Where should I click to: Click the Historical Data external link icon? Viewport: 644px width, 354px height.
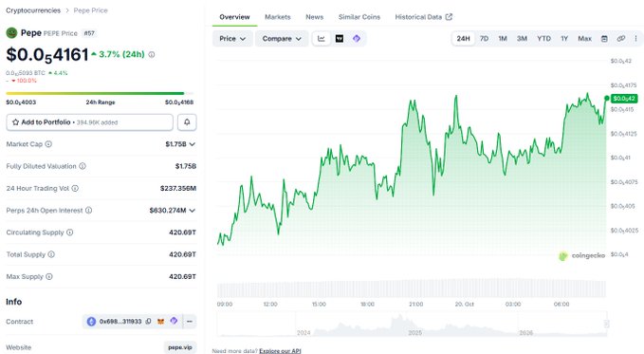(449, 17)
